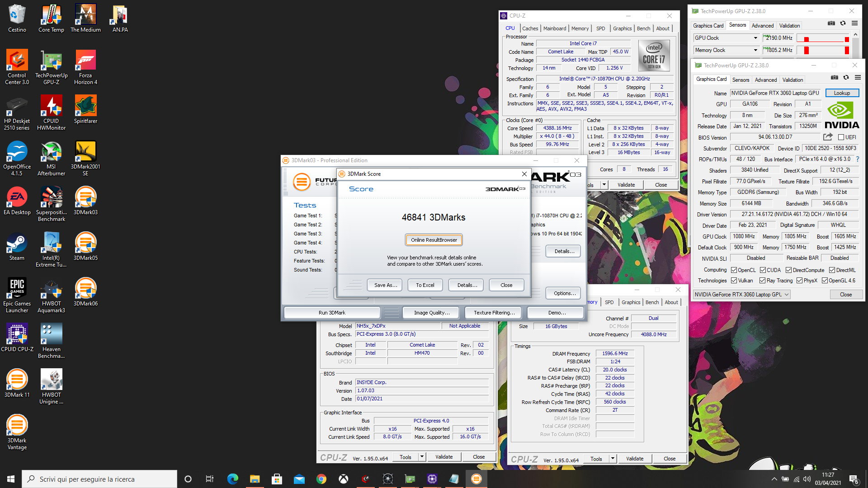Open Epic Games Launcher icon
This screenshot has width=868, height=488.
17,295
